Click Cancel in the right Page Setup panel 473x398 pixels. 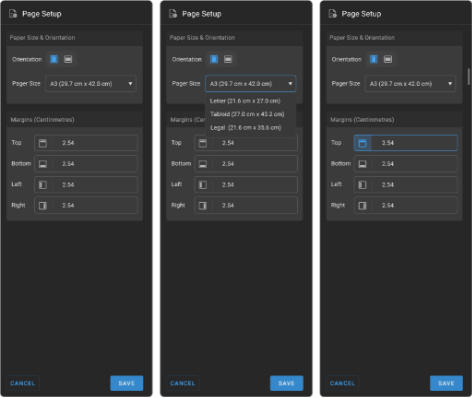tap(342, 383)
